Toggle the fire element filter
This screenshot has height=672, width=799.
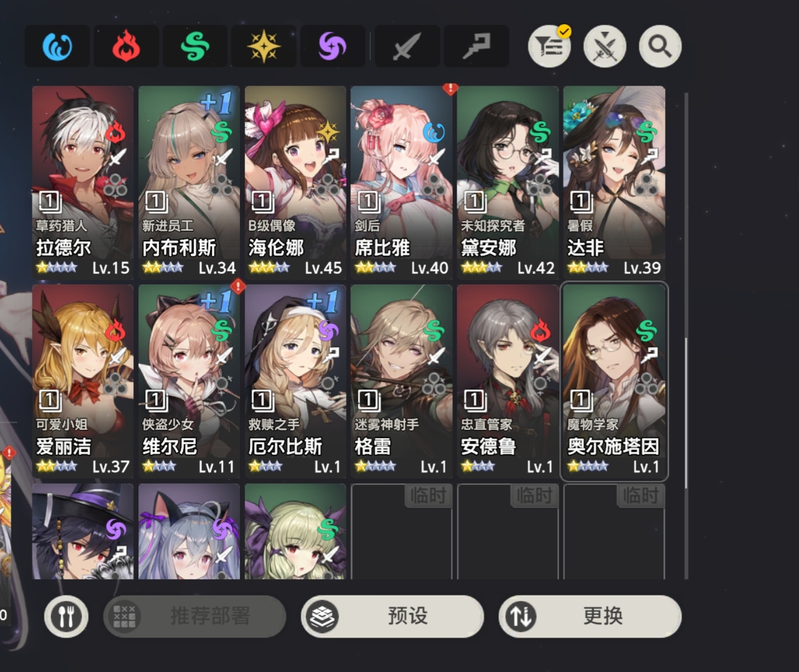pyautogui.click(x=126, y=46)
